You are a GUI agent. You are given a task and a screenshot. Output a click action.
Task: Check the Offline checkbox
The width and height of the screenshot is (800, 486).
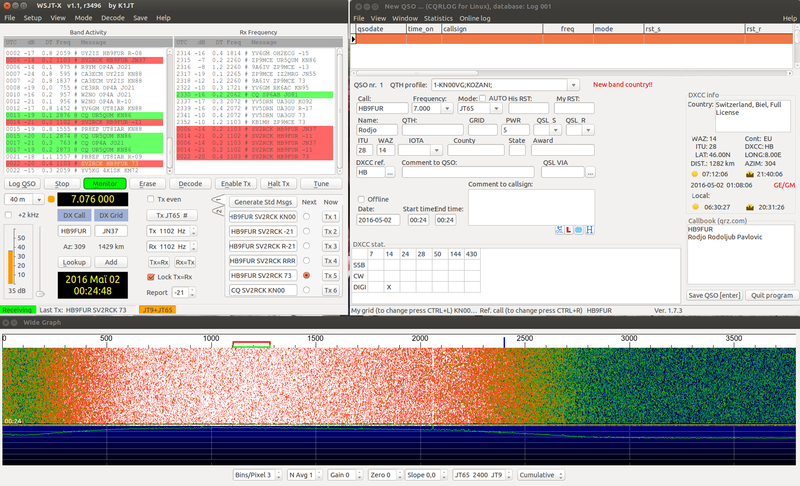coord(361,199)
